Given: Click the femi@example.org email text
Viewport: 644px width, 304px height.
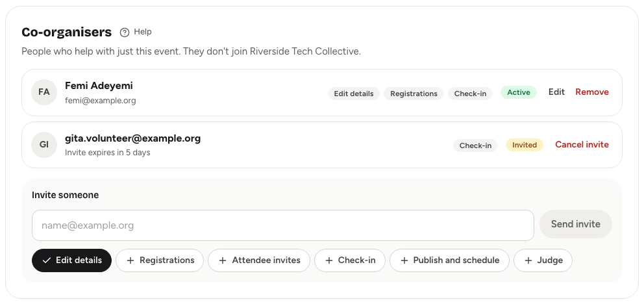Looking at the screenshot, I should pyautogui.click(x=101, y=101).
